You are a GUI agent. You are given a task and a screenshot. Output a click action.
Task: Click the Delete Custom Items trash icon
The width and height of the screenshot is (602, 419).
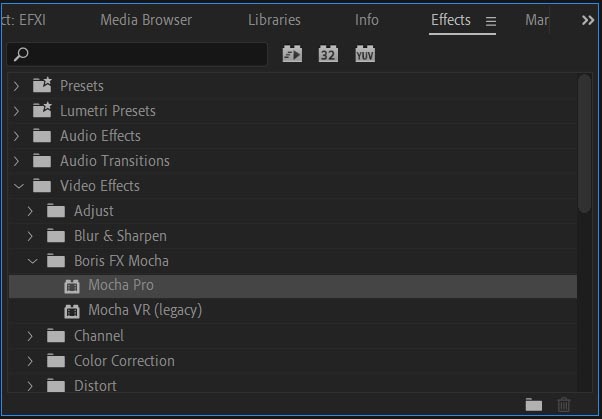(564, 404)
